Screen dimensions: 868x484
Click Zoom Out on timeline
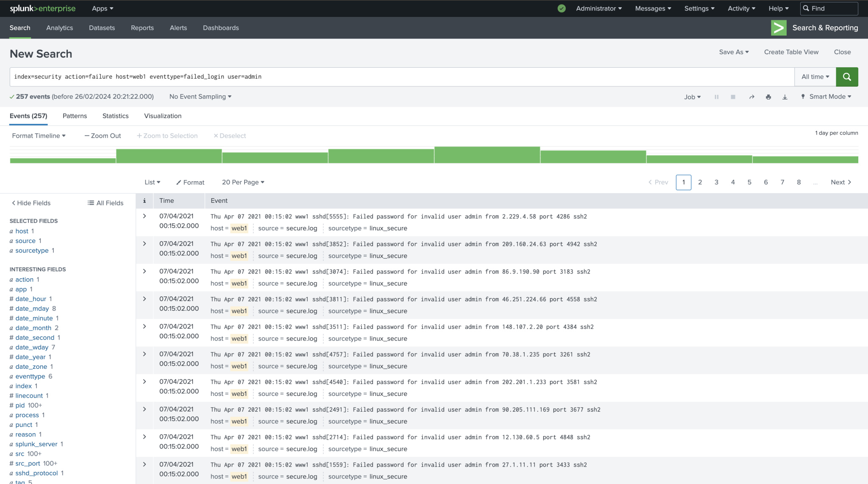click(x=103, y=136)
